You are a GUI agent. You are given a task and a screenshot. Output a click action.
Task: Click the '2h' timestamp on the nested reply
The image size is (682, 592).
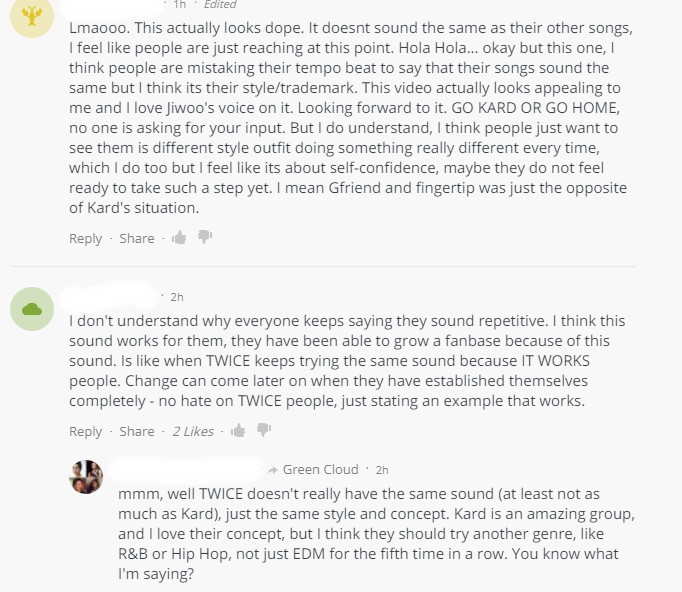pos(382,470)
